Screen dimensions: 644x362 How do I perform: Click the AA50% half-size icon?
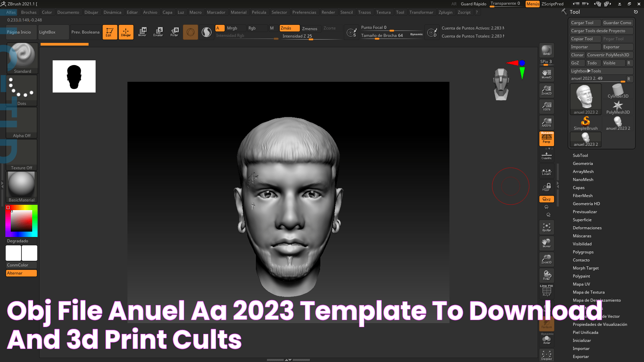click(547, 122)
